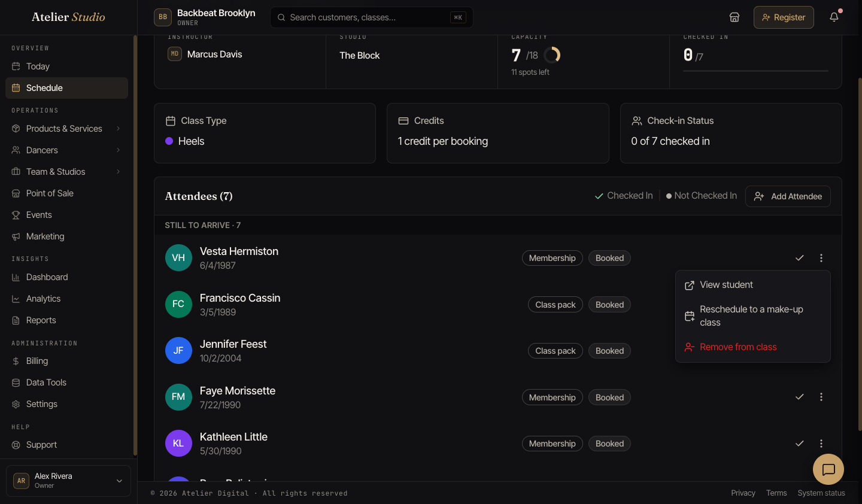Click System status footer link
Viewport: 862px width, 504px height.
(821, 493)
